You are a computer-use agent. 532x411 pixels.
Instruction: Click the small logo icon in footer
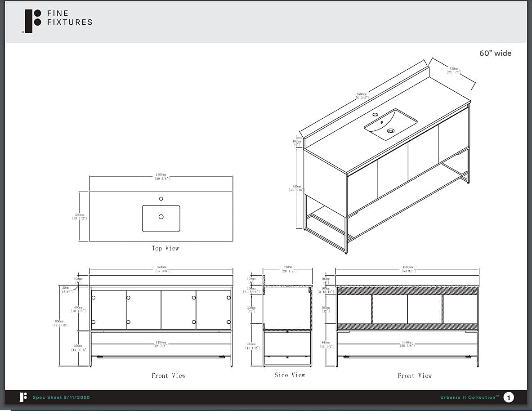pyautogui.click(x=23, y=397)
